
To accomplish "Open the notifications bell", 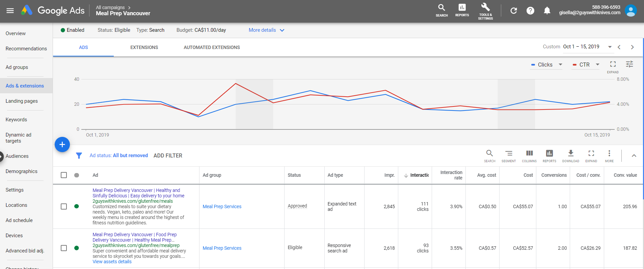I will [547, 11].
